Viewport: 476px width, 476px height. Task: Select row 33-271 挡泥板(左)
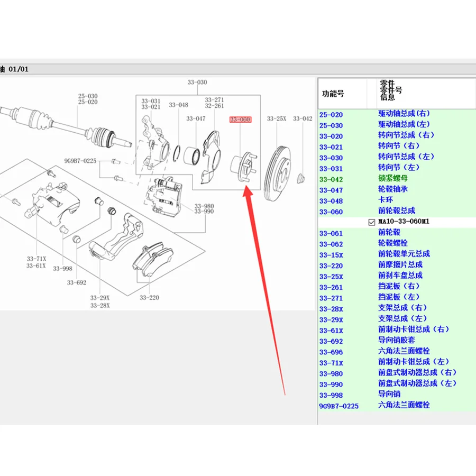397,297
